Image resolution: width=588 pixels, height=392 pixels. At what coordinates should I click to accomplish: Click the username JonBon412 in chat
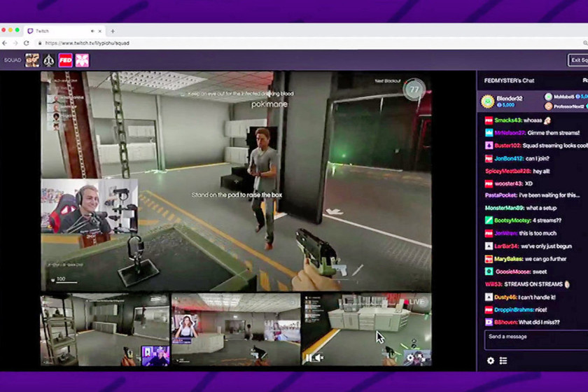click(x=508, y=158)
